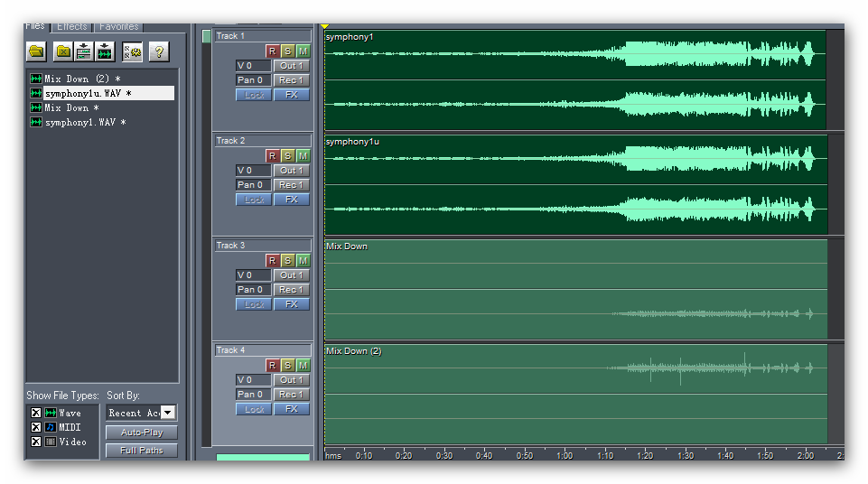The image size is (868, 484).
Task: Close the selected file using folder X icon
Action: 63,52
